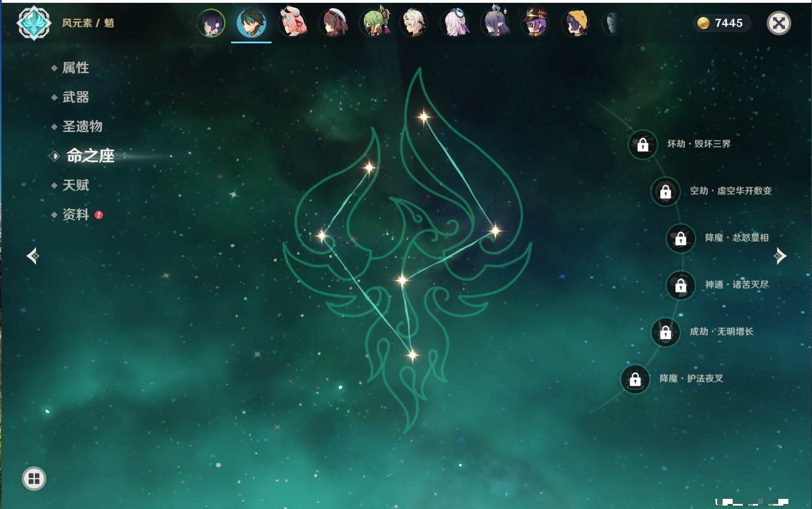The image size is (812, 509).
Task: Go to next character with right arrow
Action: (780, 256)
